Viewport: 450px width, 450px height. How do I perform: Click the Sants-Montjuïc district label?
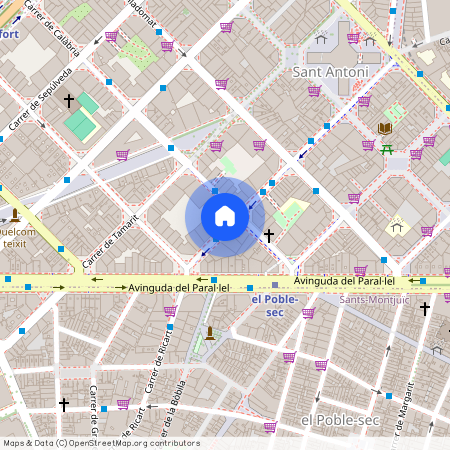[374, 300]
